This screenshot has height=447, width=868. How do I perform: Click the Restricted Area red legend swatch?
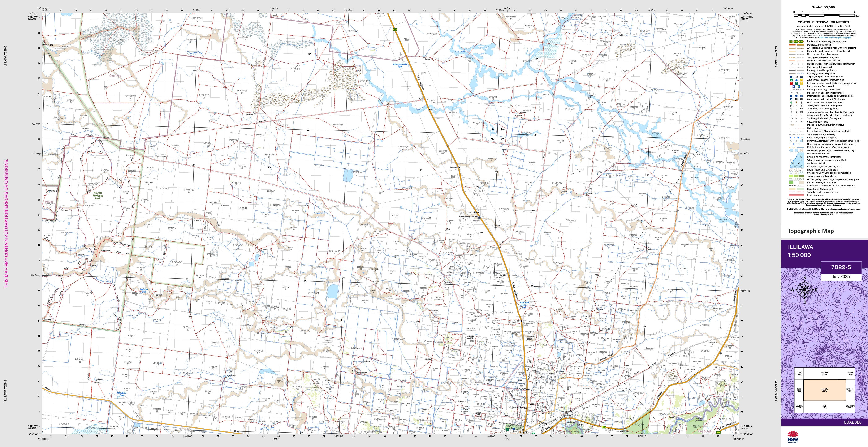796,195
